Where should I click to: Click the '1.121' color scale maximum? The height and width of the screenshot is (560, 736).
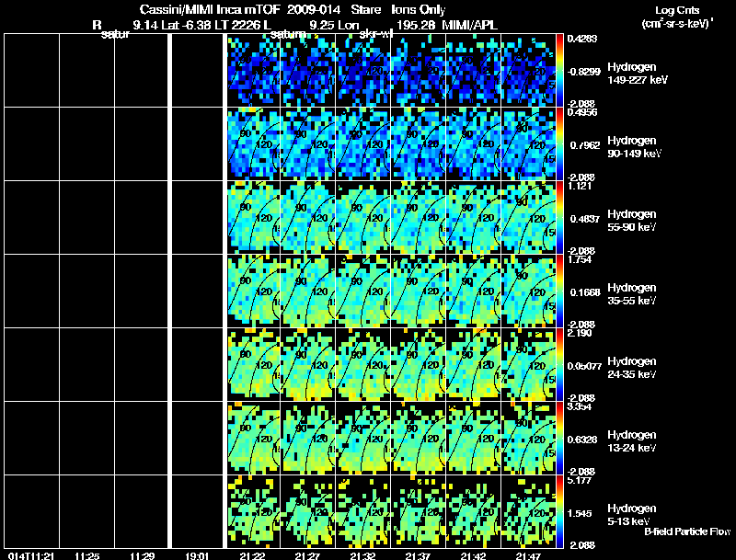click(x=580, y=186)
